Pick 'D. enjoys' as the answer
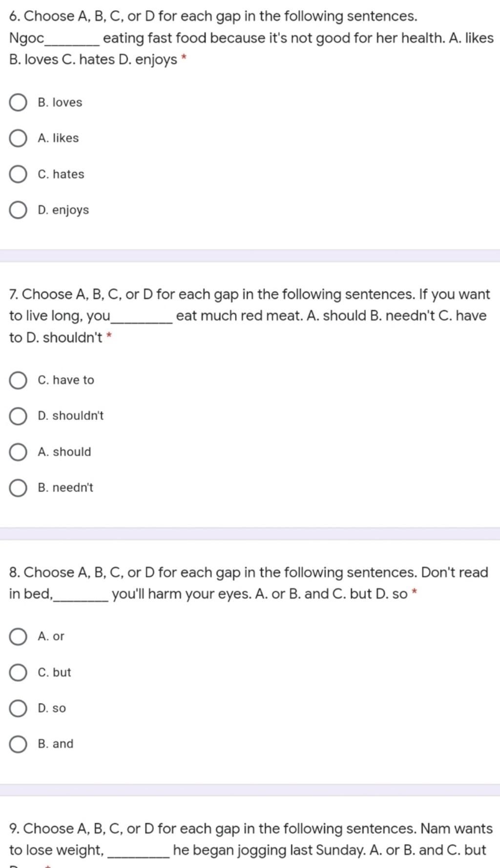 (18, 210)
